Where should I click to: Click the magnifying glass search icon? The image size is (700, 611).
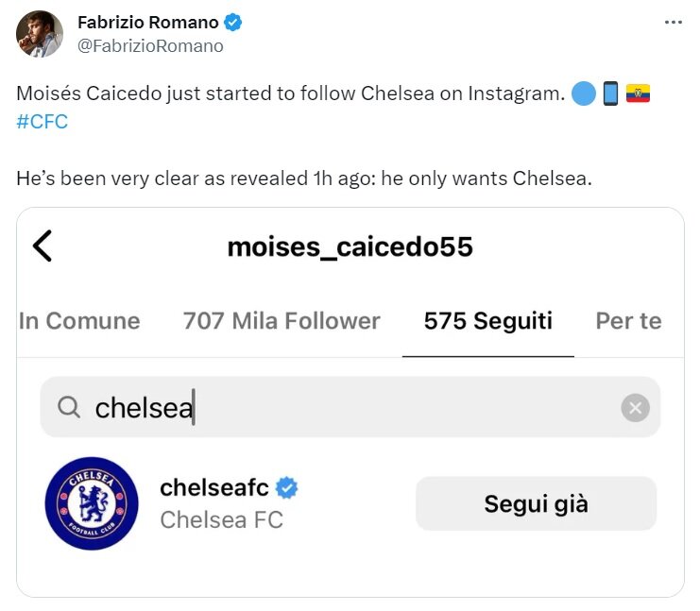pos(69,407)
